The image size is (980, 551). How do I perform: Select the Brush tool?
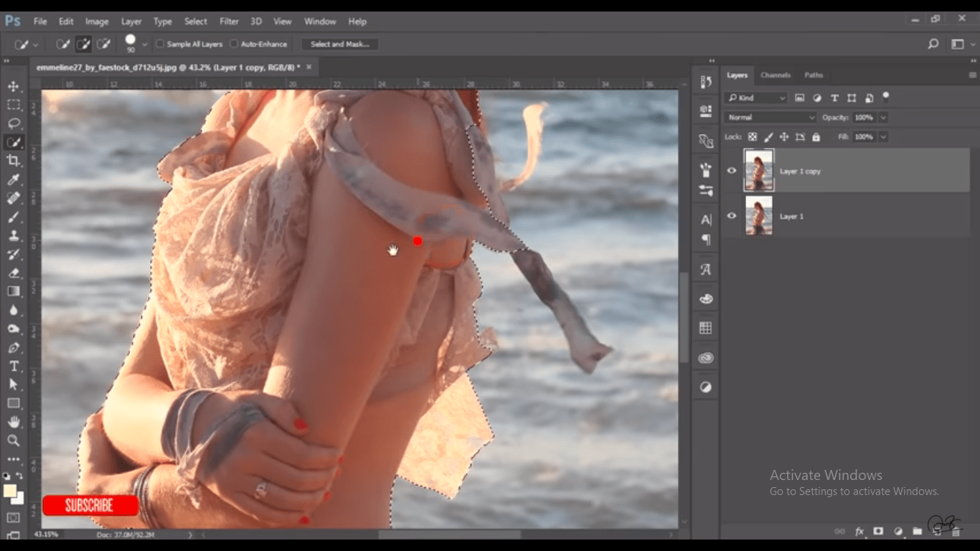pos(14,217)
